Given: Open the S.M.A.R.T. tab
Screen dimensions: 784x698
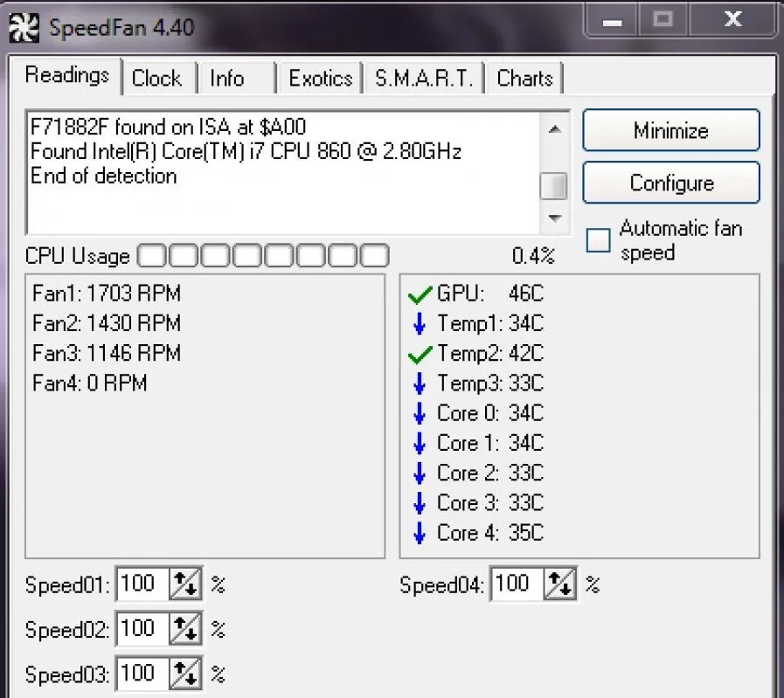Looking at the screenshot, I should click(423, 79).
